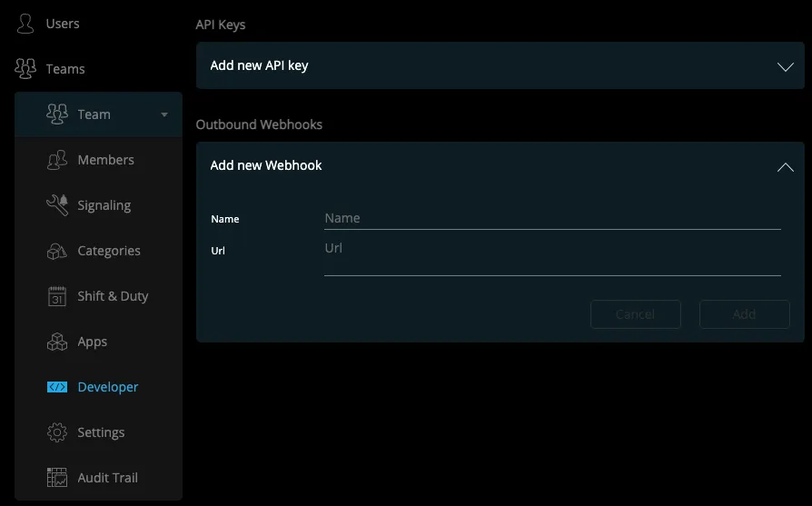This screenshot has width=812, height=506.
Task: Click the Signaling wrench and bell icon
Action: point(57,205)
